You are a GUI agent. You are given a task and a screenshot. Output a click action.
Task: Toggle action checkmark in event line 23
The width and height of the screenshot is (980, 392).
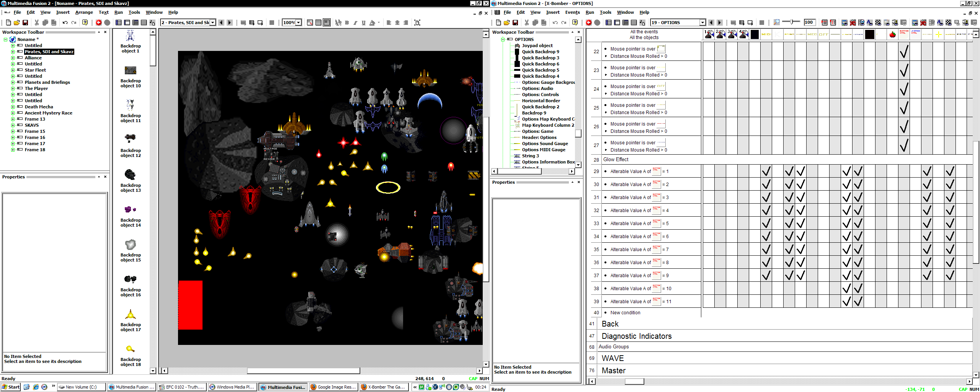click(x=904, y=70)
